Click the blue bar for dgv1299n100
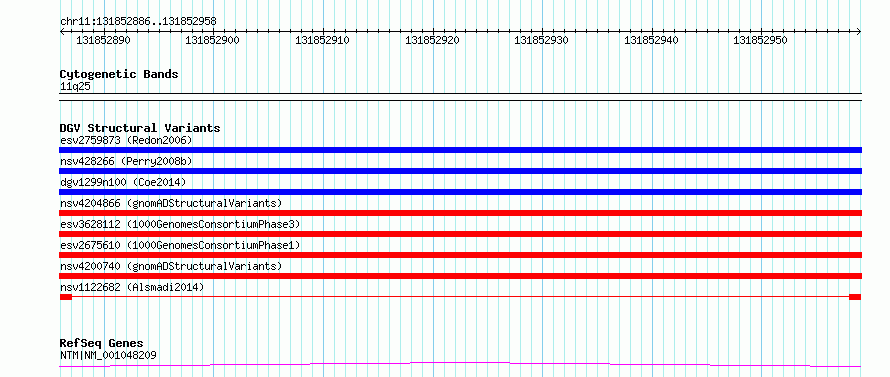Screen dimensions: 890x377 tap(460, 192)
